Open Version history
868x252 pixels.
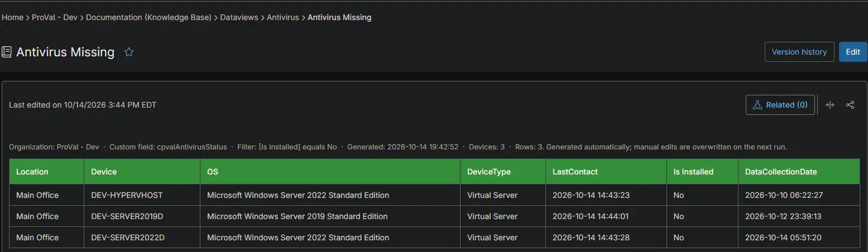(799, 52)
